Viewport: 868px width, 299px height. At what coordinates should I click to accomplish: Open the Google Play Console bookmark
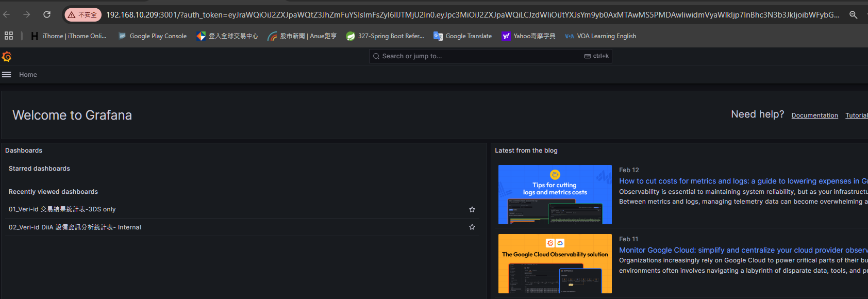153,36
